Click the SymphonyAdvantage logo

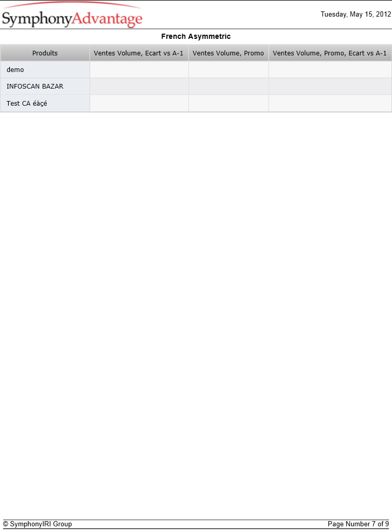[x=72, y=15]
